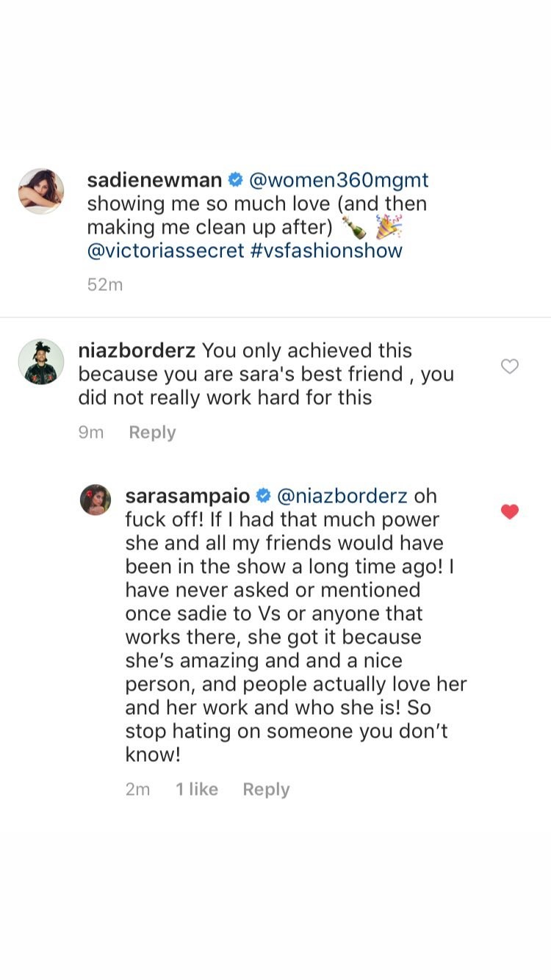Tap niazborderz's avatar thumbnail
Screen dimensions: 551x980
40,361
